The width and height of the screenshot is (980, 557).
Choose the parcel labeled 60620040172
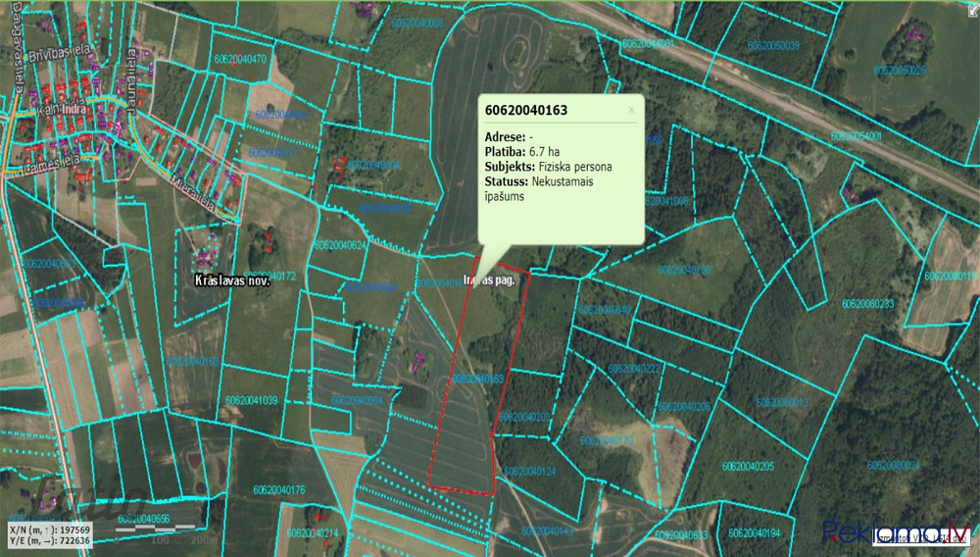pyautogui.click(x=269, y=277)
